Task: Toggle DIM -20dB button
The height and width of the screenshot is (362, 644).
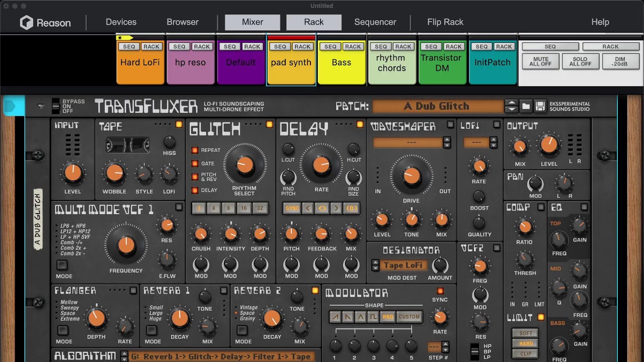Action: (x=620, y=62)
